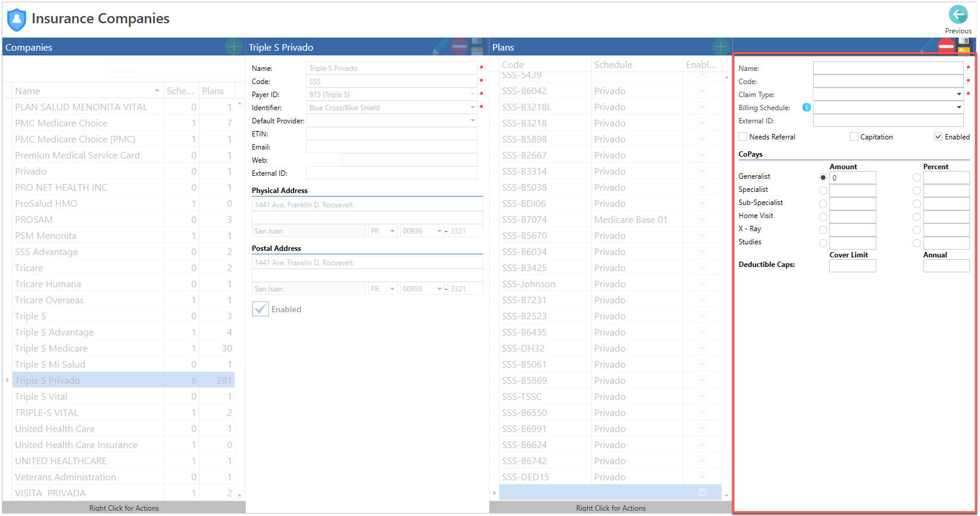Image resolution: width=980 pixels, height=516 pixels.
Task: Open the Identifier dropdown
Action: click(473, 107)
